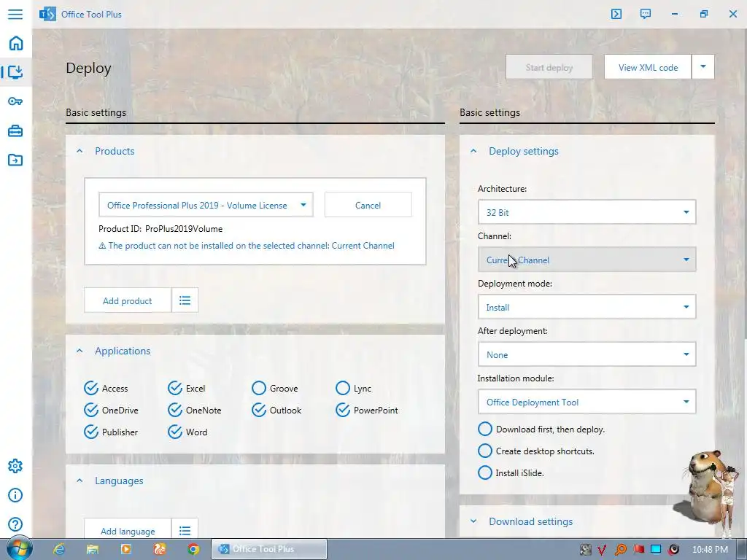The height and width of the screenshot is (560, 747).
Task: Click the View XML code button
Action: [x=648, y=67]
